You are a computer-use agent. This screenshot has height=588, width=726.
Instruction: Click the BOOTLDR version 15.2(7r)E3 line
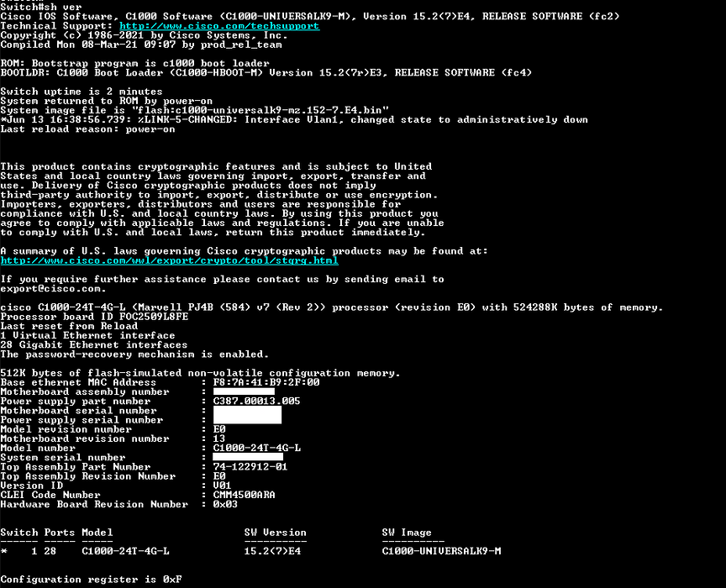click(266, 73)
